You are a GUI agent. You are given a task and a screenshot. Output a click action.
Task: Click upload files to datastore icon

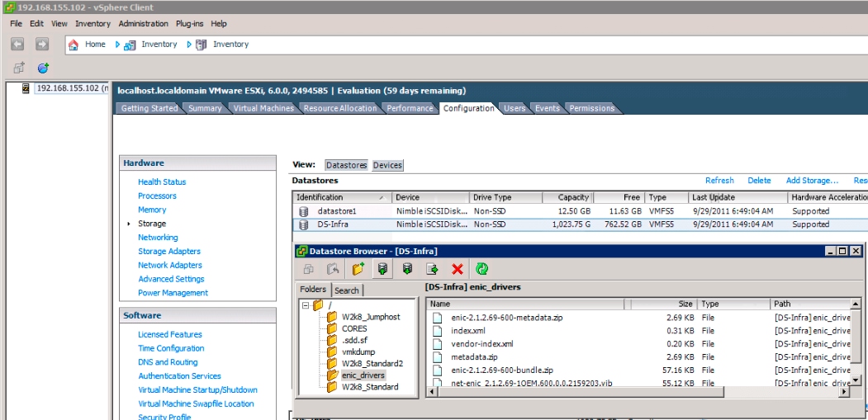click(x=382, y=269)
